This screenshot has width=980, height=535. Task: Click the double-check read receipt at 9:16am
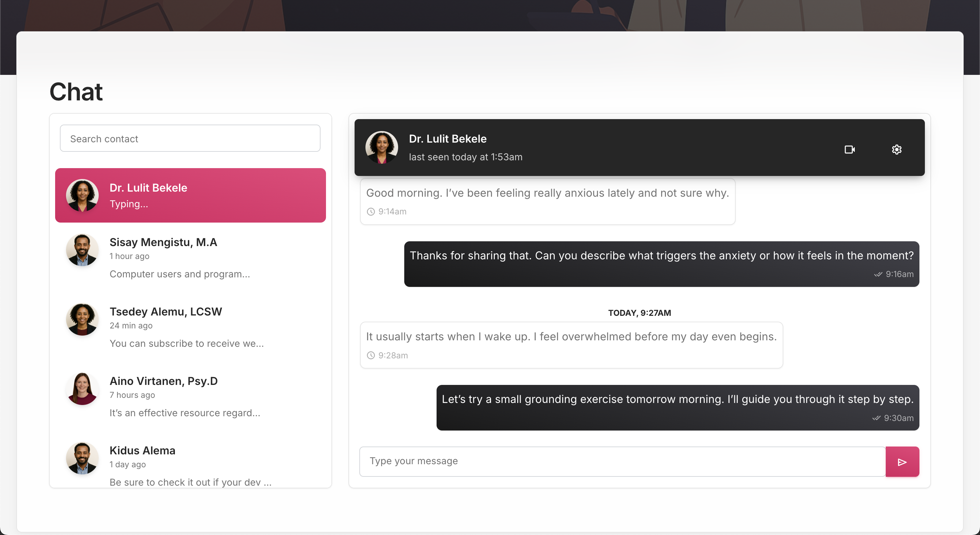point(878,274)
